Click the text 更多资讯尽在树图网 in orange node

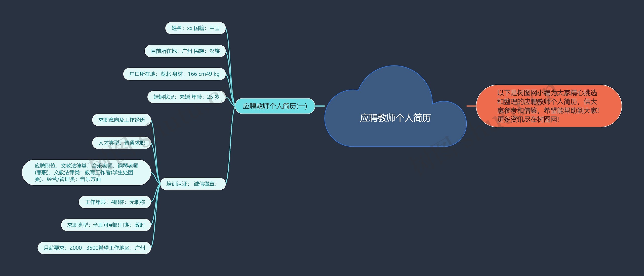[528, 119]
